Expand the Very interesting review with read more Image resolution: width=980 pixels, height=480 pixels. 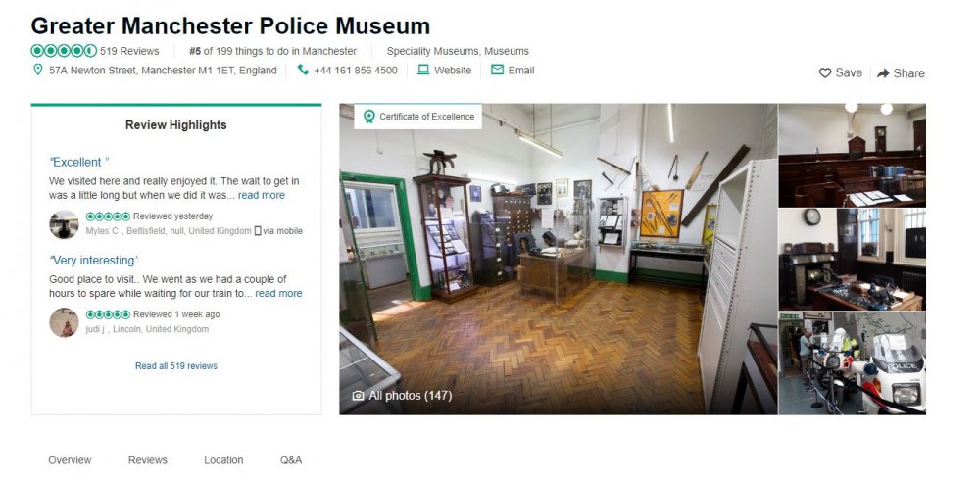pyautogui.click(x=278, y=293)
